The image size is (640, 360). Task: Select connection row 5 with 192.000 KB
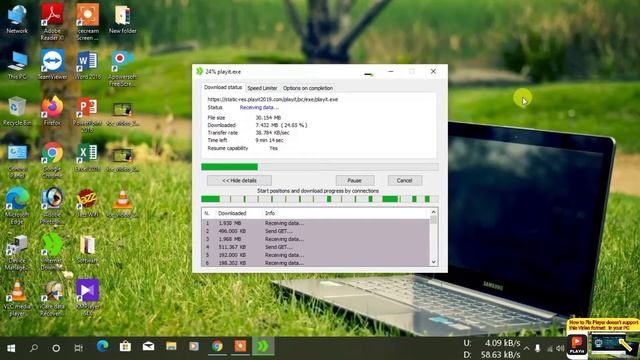click(316, 255)
